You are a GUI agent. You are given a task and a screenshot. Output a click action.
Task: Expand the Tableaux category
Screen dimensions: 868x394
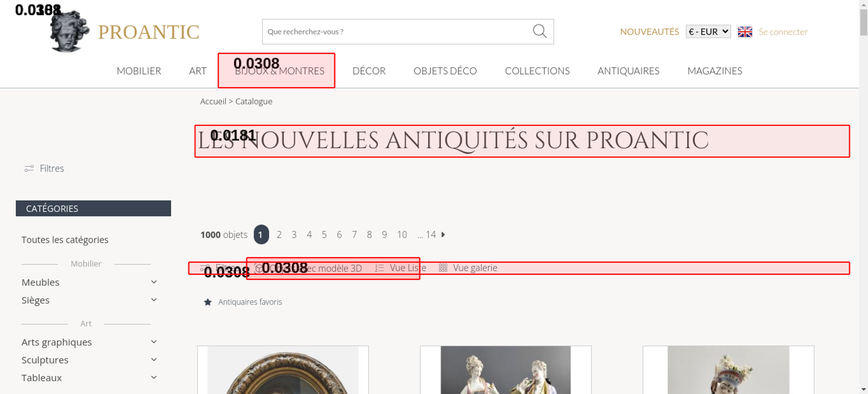coord(154,378)
